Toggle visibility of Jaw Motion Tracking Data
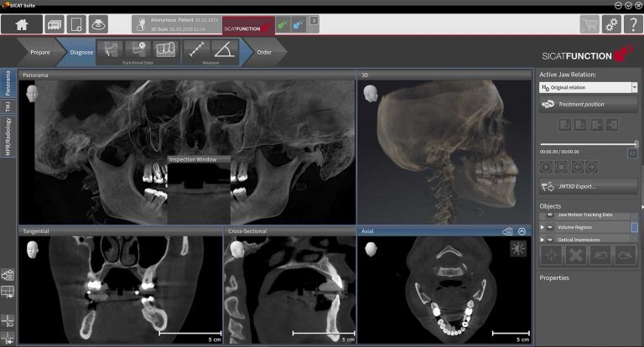 [550, 215]
